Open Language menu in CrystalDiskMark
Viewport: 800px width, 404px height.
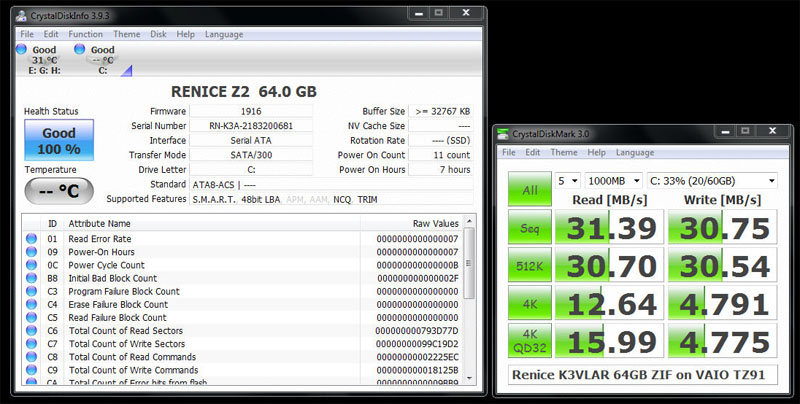tap(635, 153)
